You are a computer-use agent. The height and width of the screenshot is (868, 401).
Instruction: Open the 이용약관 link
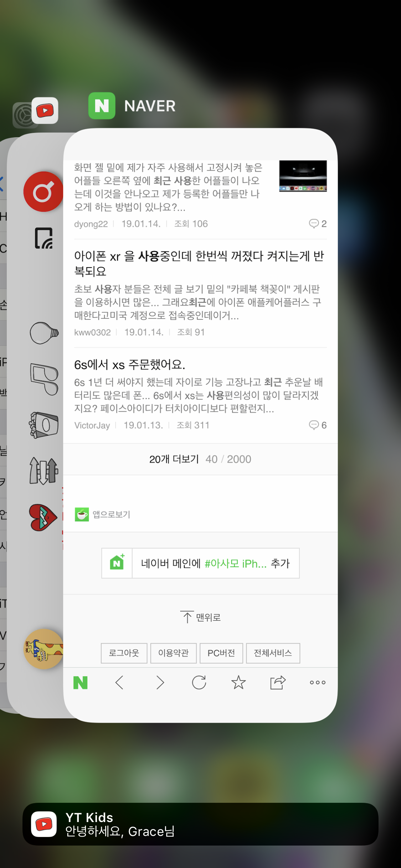point(174,653)
